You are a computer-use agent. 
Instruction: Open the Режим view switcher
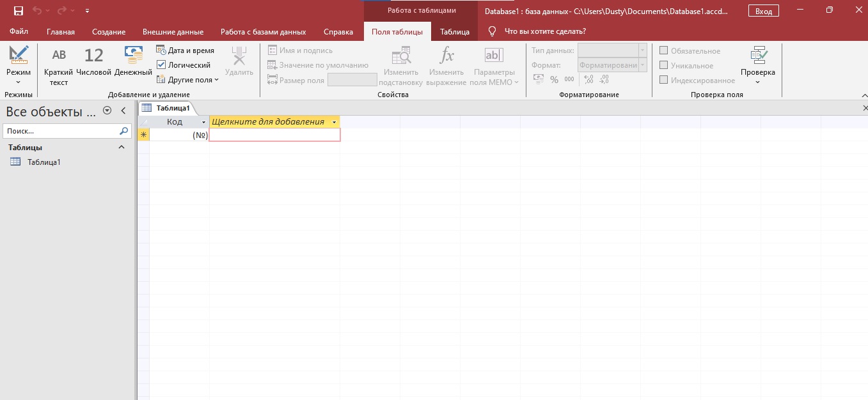19,66
